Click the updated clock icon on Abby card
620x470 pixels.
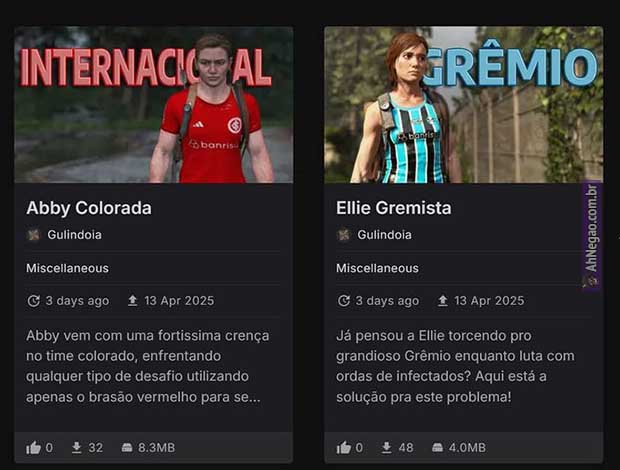click(x=33, y=301)
